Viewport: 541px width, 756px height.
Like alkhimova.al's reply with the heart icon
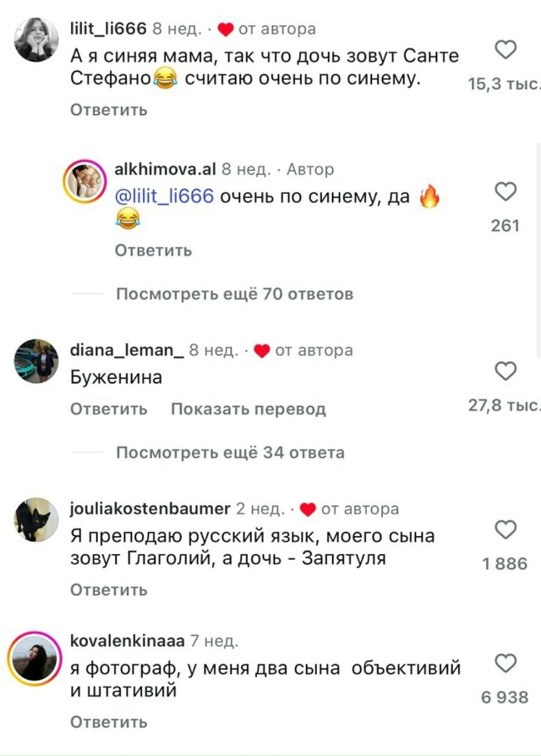(x=505, y=191)
